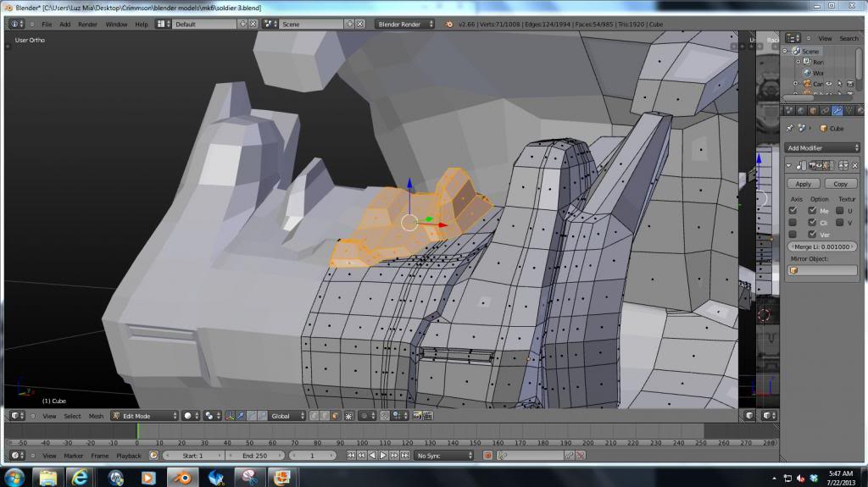Open the Viewport Shading selector icon
Image resolution: width=868 pixels, height=487 pixels.
(190, 416)
